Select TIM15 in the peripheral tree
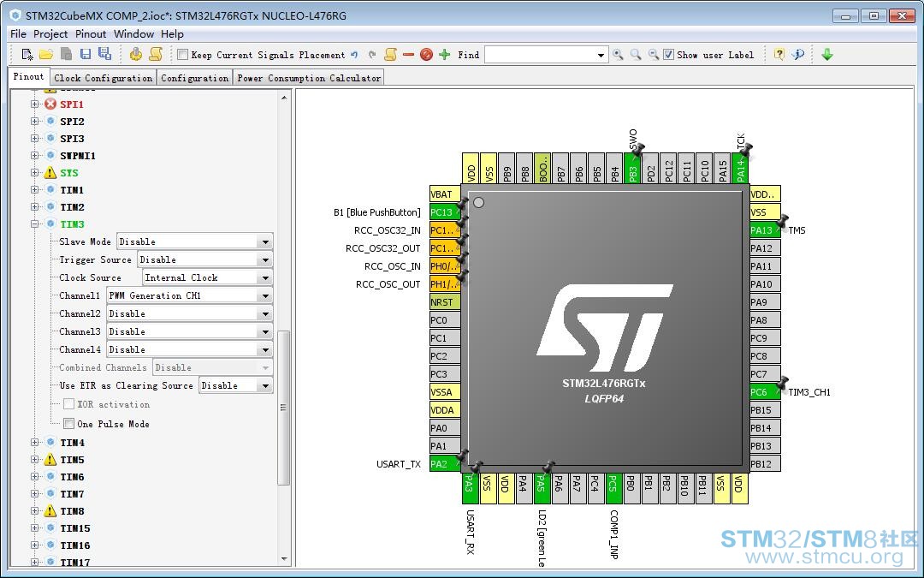The height and width of the screenshot is (578, 924). [74, 527]
